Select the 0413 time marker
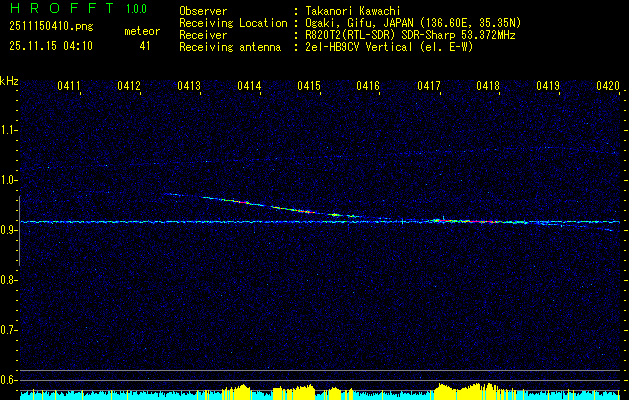The width and height of the screenshot is (629, 400). pyautogui.click(x=188, y=87)
